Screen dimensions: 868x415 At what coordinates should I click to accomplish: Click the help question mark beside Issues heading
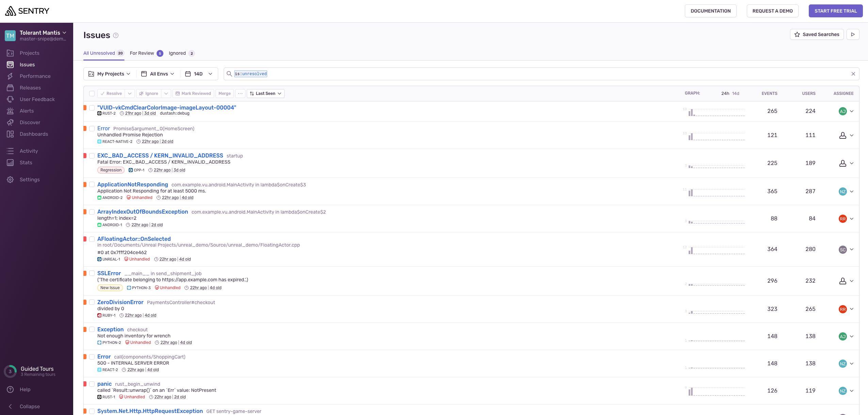pyautogui.click(x=116, y=35)
